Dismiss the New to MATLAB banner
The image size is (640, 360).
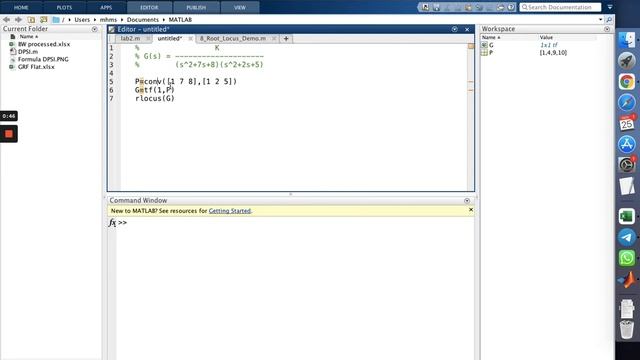471,210
